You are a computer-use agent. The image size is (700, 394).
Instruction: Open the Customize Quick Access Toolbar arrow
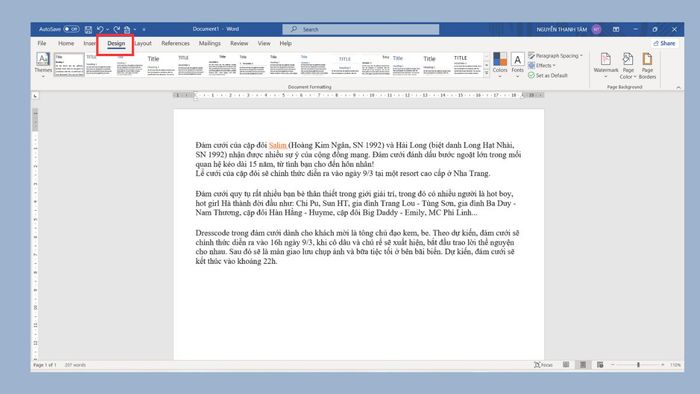click(144, 29)
